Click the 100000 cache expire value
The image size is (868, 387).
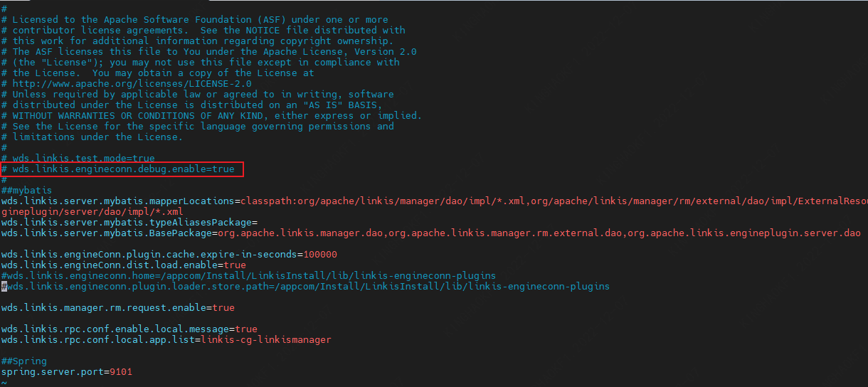point(319,255)
